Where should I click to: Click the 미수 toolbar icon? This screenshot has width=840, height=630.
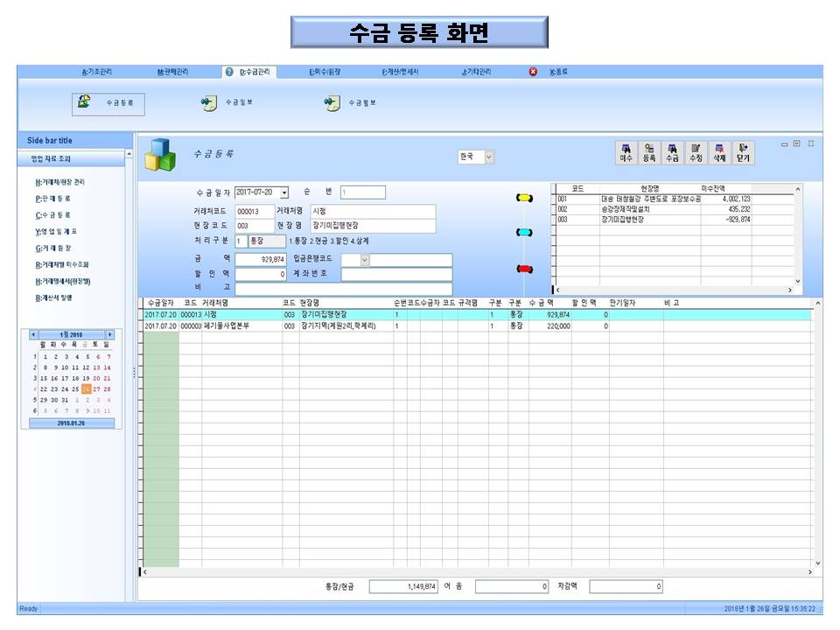tap(626, 153)
